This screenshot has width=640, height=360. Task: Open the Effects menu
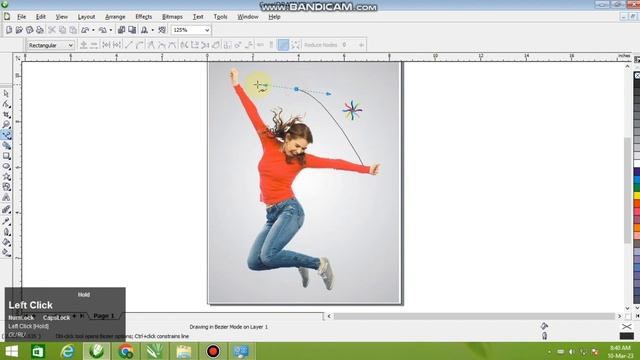(143, 17)
